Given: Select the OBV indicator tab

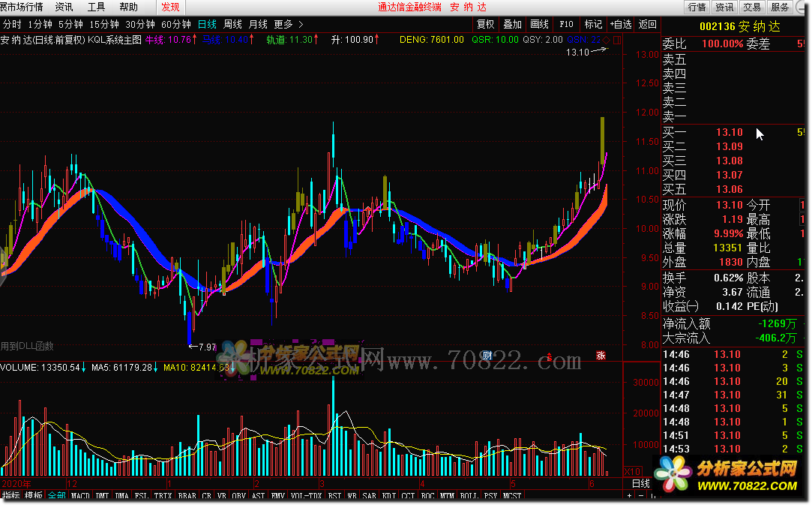Looking at the screenshot, I should tap(238, 496).
